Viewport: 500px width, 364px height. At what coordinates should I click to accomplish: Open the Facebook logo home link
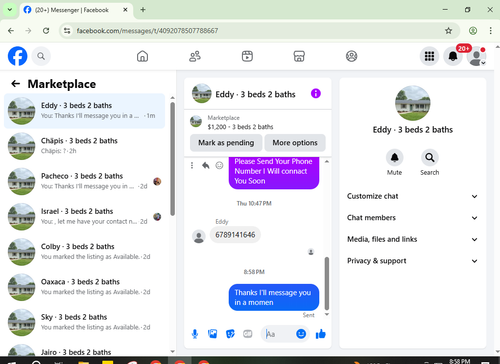[x=17, y=56]
